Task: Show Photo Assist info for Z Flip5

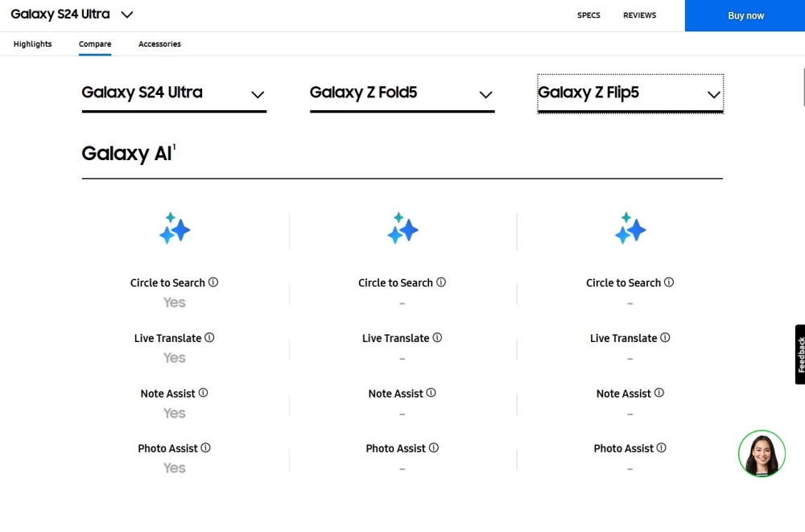Action: pos(662,447)
